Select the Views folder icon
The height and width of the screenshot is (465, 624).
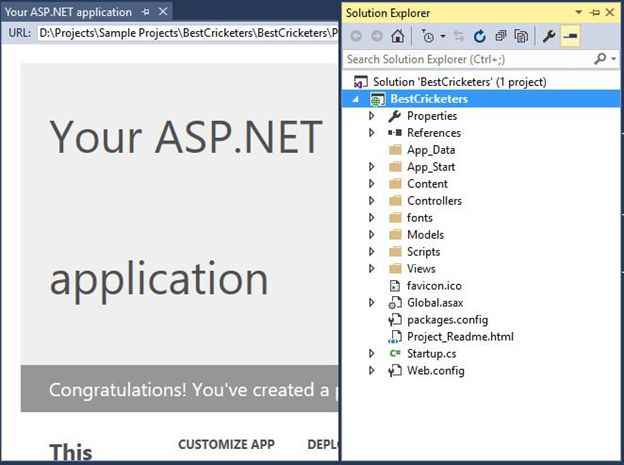pyautogui.click(x=395, y=268)
